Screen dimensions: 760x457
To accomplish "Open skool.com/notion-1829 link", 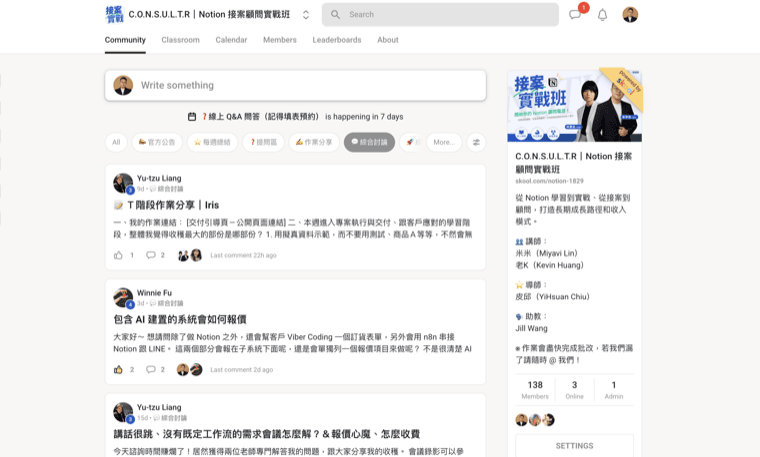I will click(549, 181).
